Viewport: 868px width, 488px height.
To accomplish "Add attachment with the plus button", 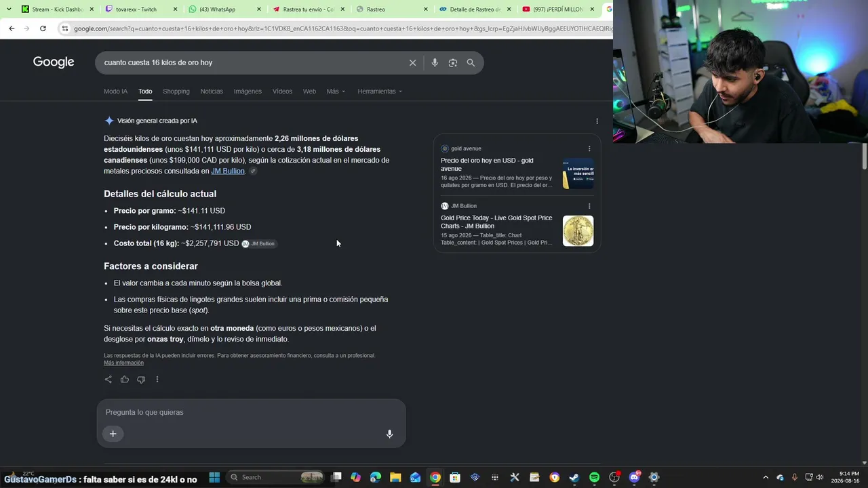I will [x=113, y=434].
